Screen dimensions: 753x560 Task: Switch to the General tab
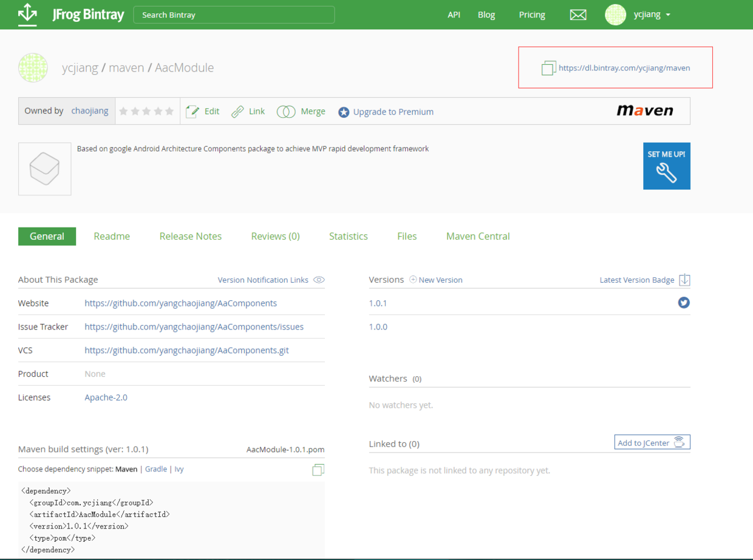pos(47,236)
